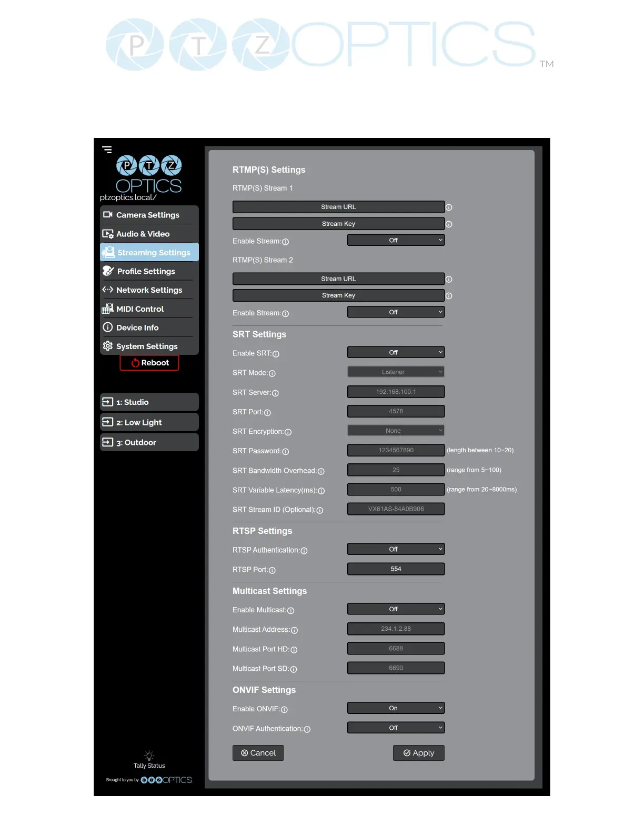
Task: Click the SRT Server address field
Action: click(396, 392)
